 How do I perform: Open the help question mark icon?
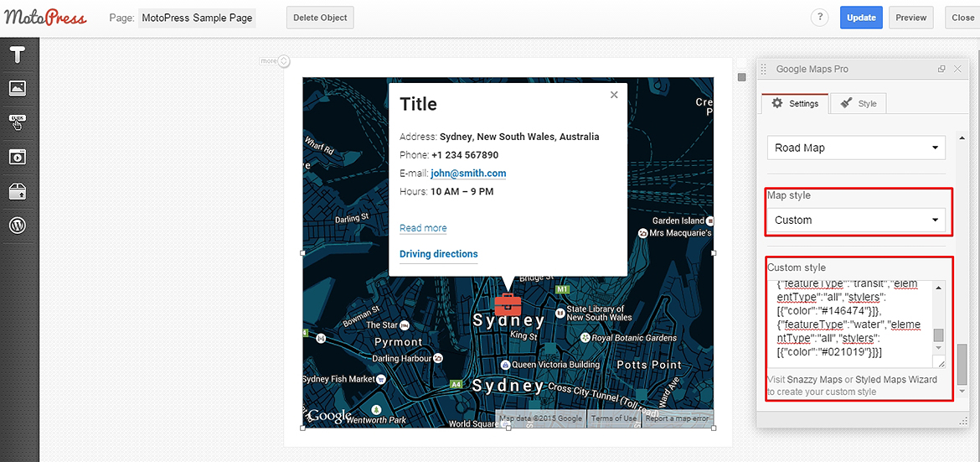(x=819, y=18)
